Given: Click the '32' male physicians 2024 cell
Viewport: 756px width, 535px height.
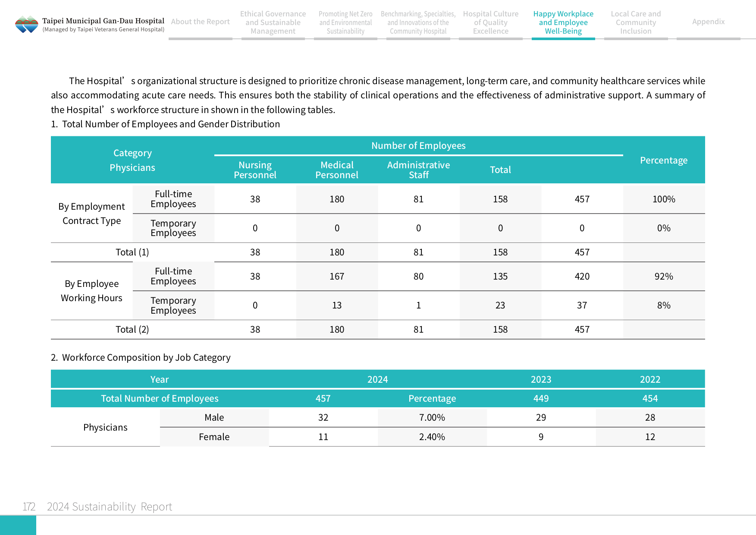Looking at the screenshot, I should point(323,417).
